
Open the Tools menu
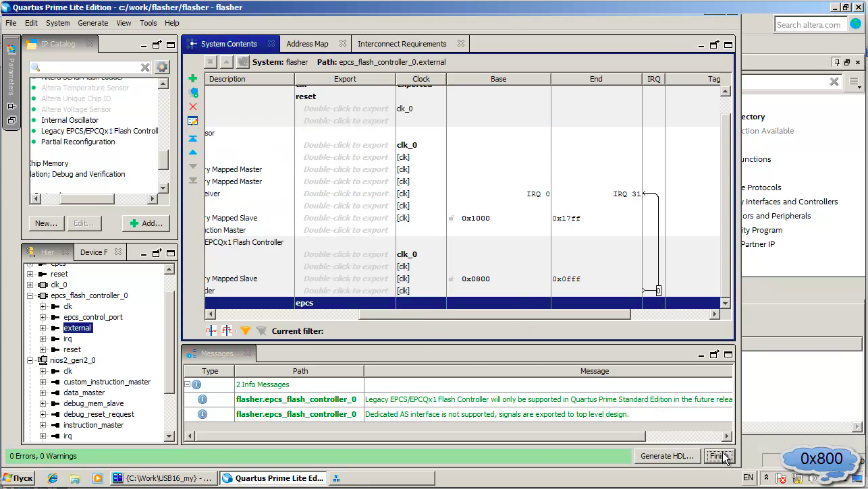click(148, 23)
